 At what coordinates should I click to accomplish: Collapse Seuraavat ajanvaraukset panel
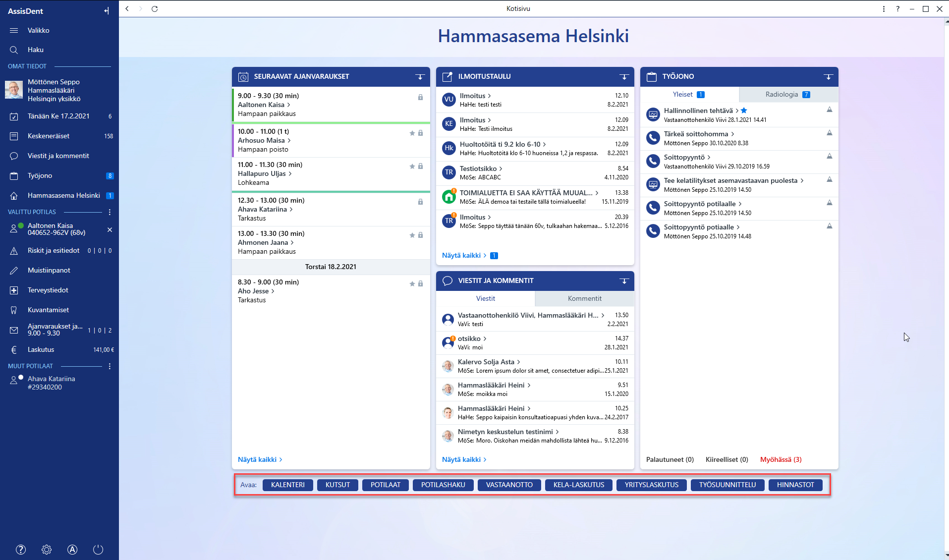pyautogui.click(x=420, y=76)
